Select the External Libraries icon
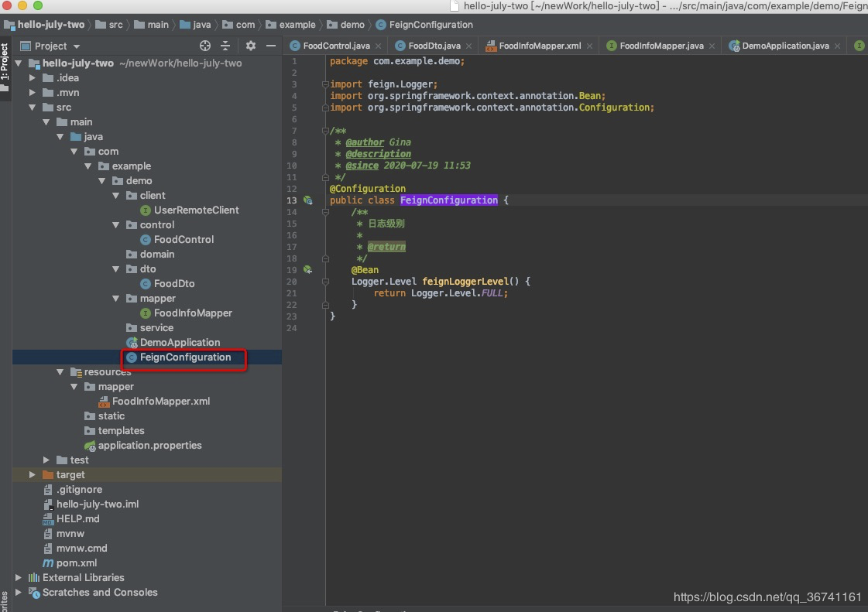 pos(34,578)
